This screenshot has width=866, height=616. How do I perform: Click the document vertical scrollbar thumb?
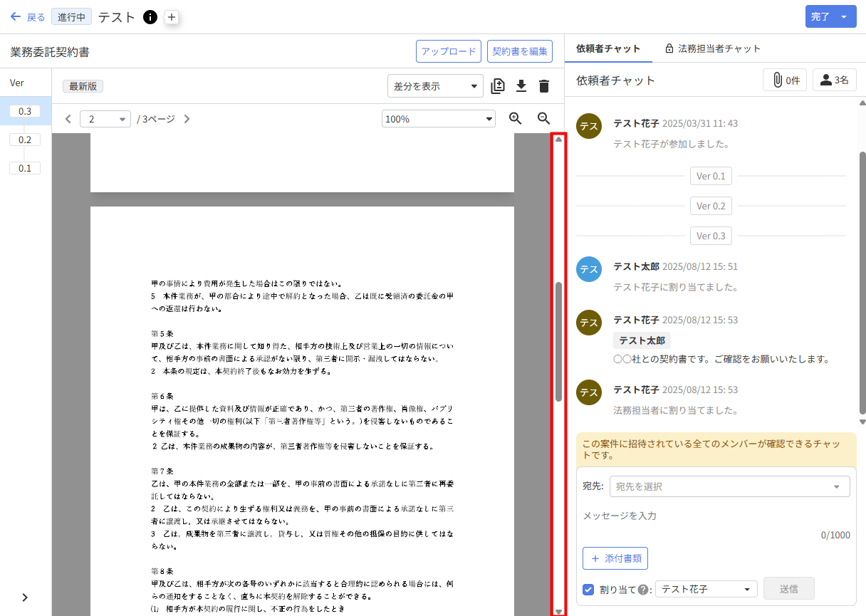[x=559, y=342]
